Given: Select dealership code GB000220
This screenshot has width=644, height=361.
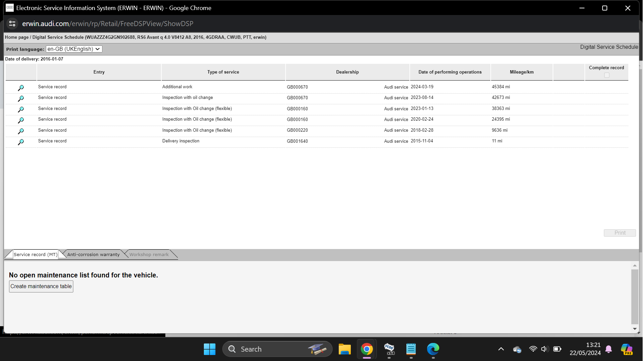Looking at the screenshot, I should [x=298, y=130].
